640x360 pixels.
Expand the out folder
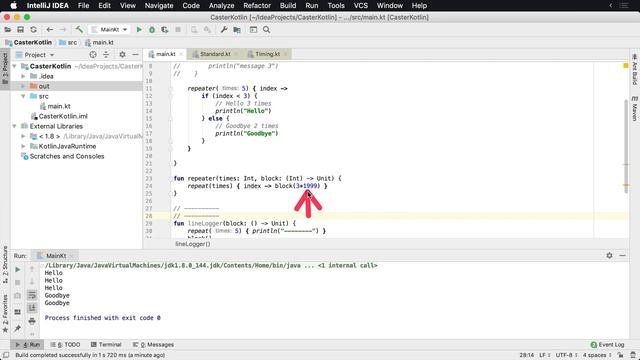click(23, 86)
